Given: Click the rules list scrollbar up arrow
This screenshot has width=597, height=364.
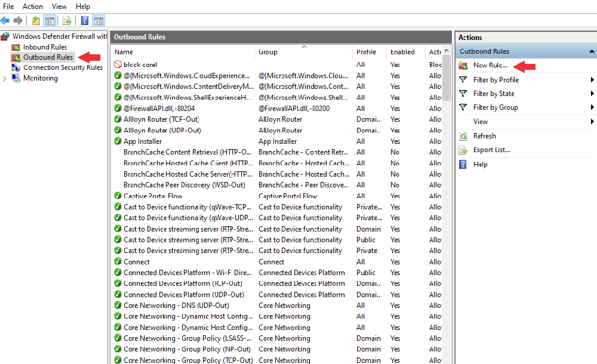Looking at the screenshot, I should [x=447, y=51].
